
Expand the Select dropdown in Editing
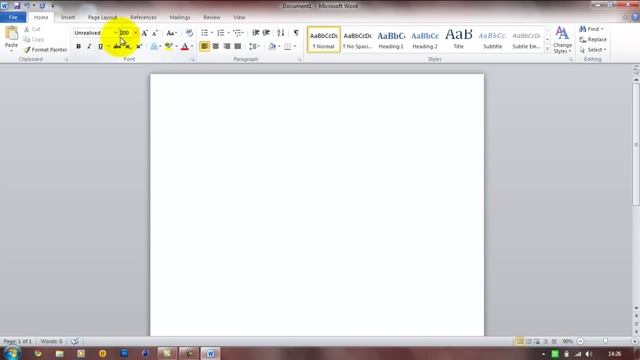point(593,50)
